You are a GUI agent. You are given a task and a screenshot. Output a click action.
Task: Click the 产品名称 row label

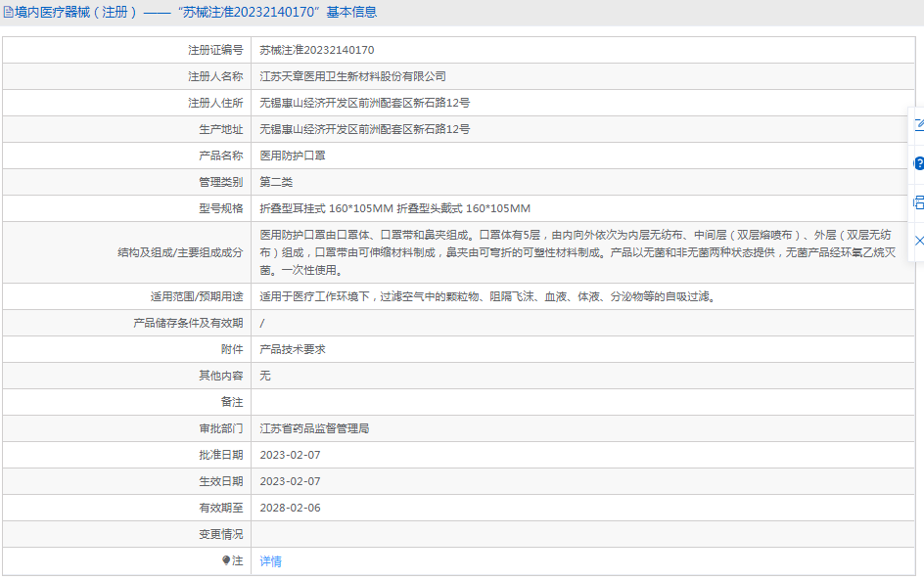pyautogui.click(x=220, y=156)
